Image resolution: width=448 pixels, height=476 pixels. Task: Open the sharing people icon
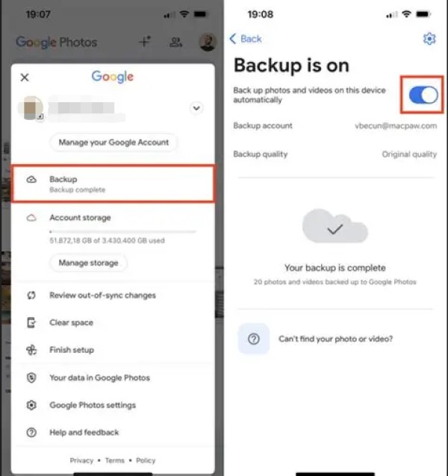[x=176, y=43]
